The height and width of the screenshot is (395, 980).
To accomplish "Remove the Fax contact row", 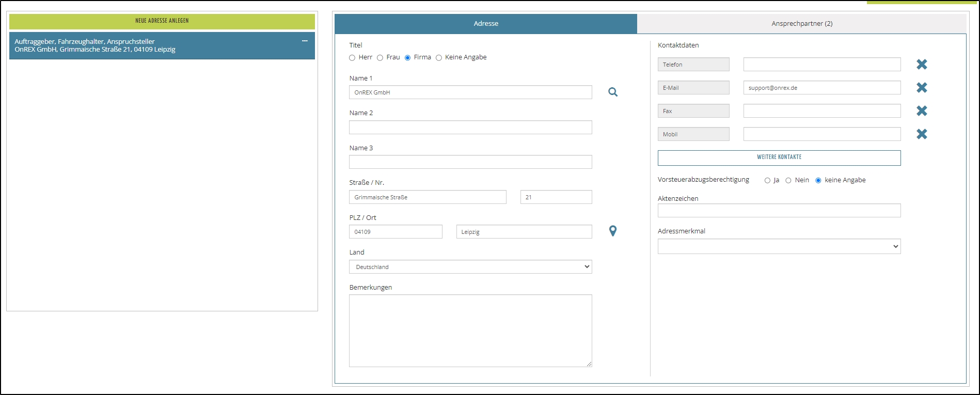I will click(x=921, y=111).
